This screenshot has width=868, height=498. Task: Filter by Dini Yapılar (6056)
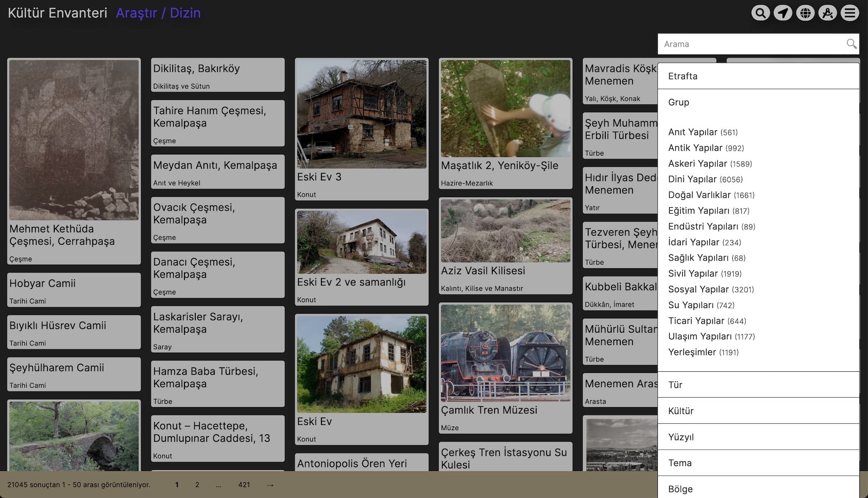(x=706, y=179)
